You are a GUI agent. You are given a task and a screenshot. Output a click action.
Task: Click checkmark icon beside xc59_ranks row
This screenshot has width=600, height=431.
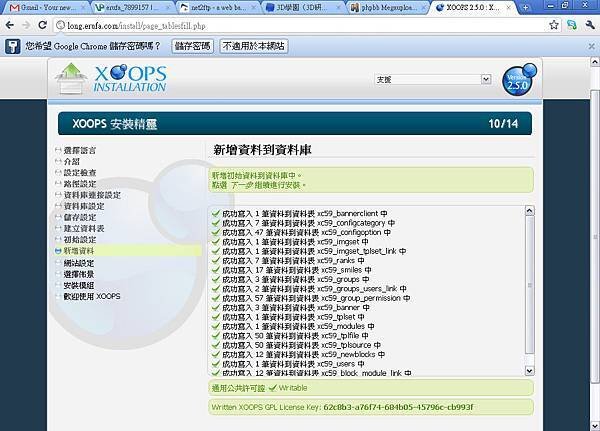(215, 260)
